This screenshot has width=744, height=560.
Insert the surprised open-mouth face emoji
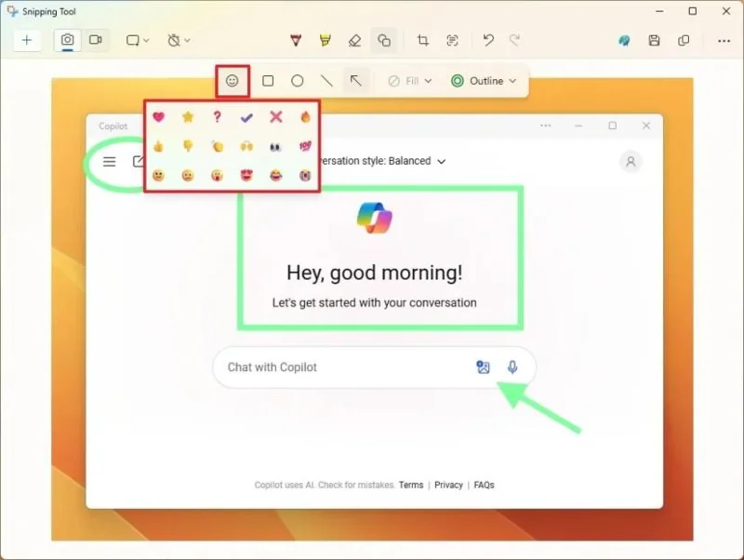tap(217, 176)
